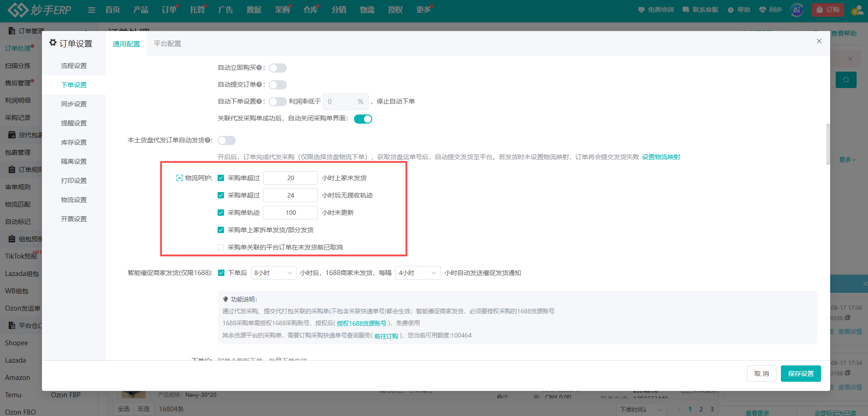Screen dimensions: 868x416
Task: Open 更多 in top navigation
Action: (x=424, y=10)
